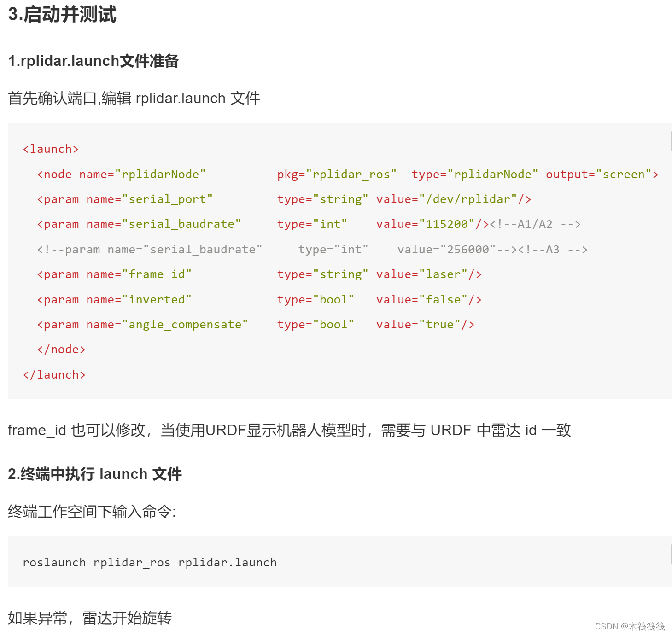Click active param name="serial_baudrate" line
Screen dimensions: 672x635
(309, 224)
